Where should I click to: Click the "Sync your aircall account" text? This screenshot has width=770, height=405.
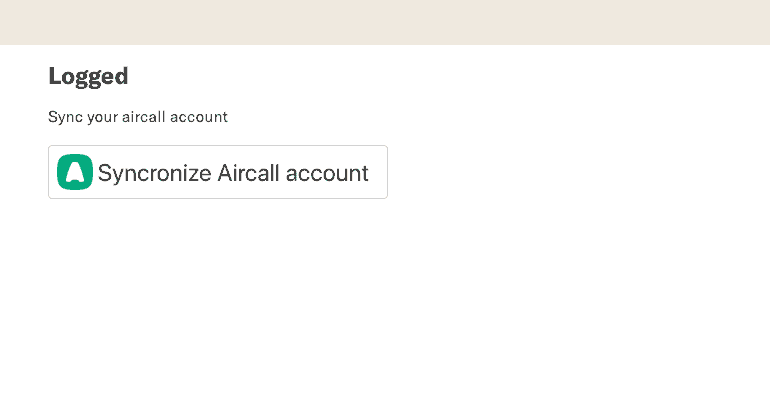(x=138, y=117)
